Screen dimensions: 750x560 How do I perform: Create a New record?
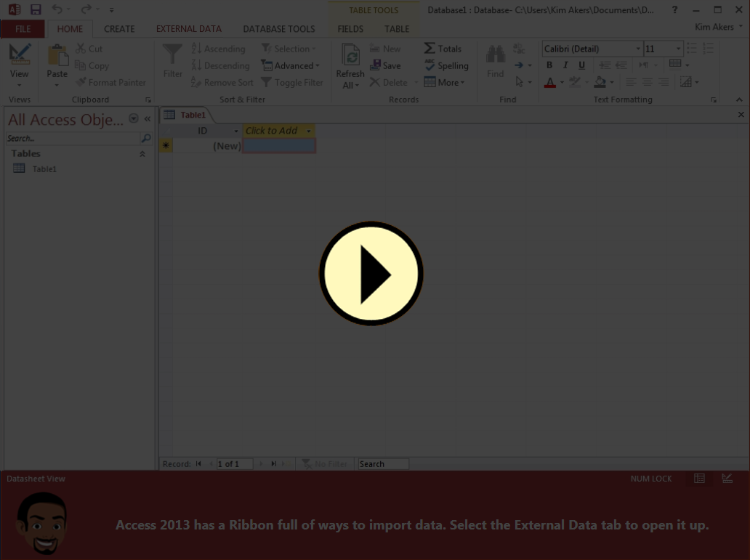pos(385,49)
